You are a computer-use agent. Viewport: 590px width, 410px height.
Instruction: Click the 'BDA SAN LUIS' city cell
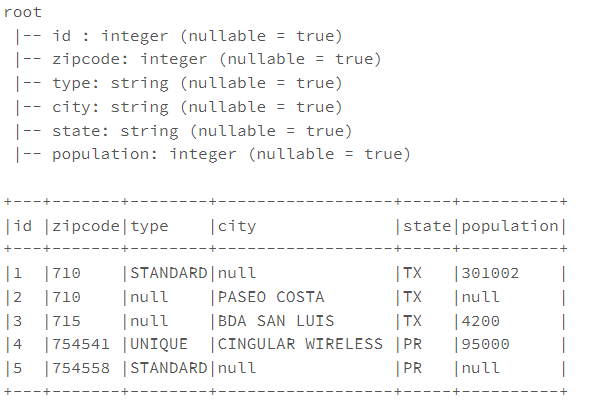[276, 321]
